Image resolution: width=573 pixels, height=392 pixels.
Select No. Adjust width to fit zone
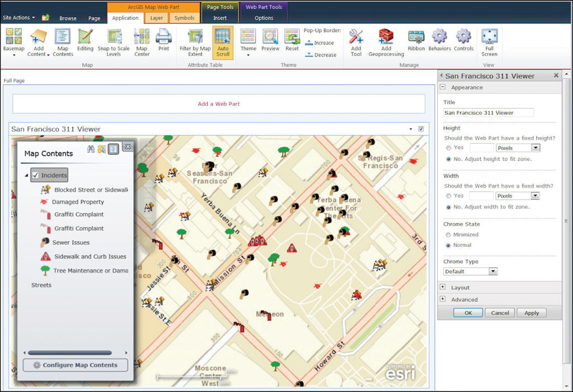[x=449, y=207]
